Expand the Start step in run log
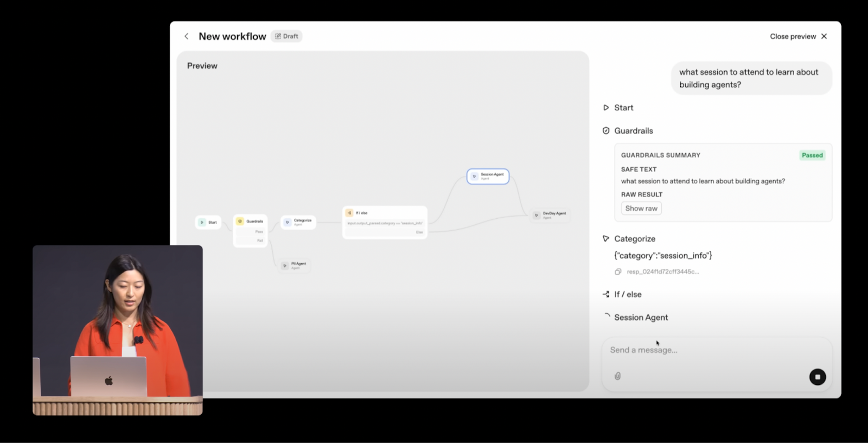Image resolution: width=868 pixels, height=443 pixels. click(623, 107)
